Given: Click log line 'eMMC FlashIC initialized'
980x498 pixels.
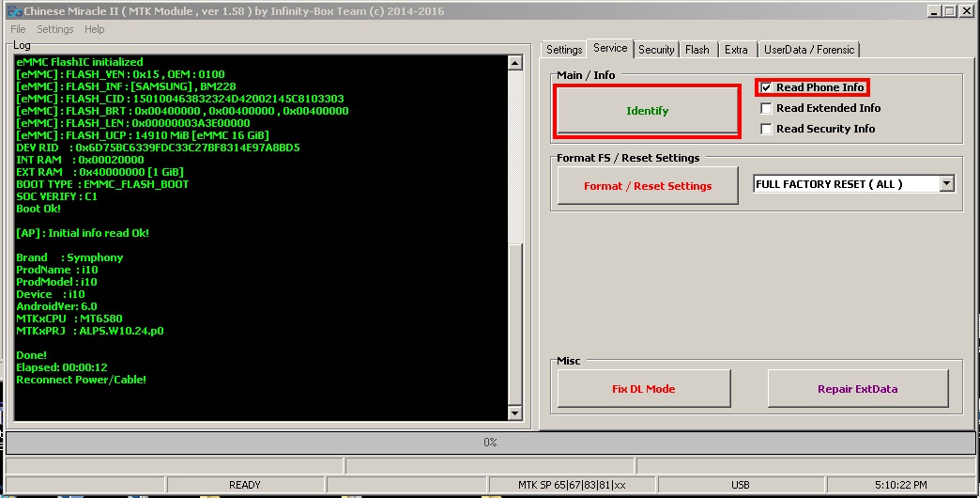Looking at the screenshot, I should tap(80, 62).
